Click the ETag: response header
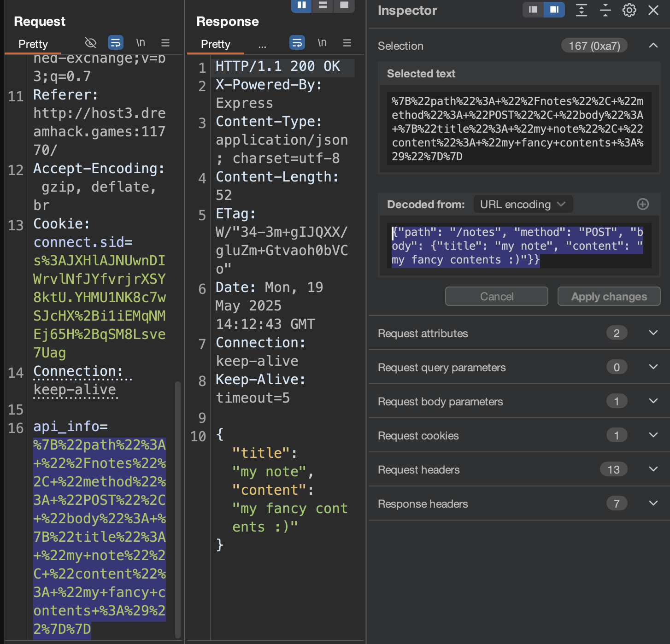 [235, 214]
